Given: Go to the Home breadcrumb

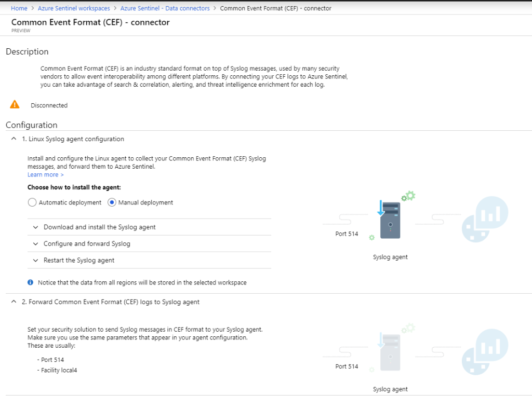Looking at the screenshot, I should click(19, 8).
